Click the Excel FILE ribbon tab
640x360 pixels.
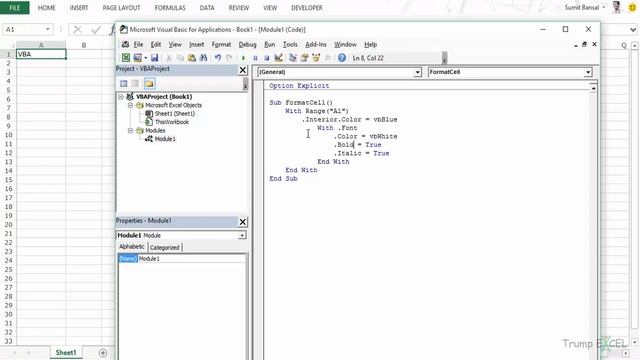point(15,8)
